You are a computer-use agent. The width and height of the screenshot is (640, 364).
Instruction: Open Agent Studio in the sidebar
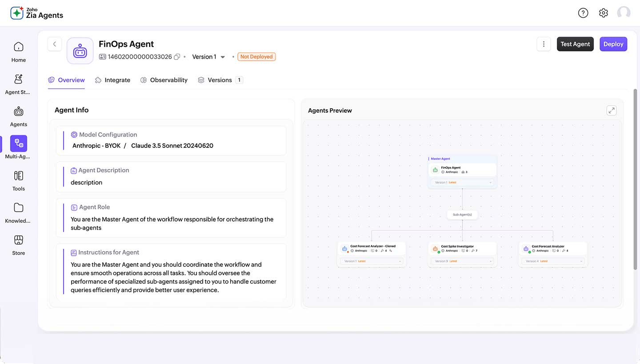(19, 84)
